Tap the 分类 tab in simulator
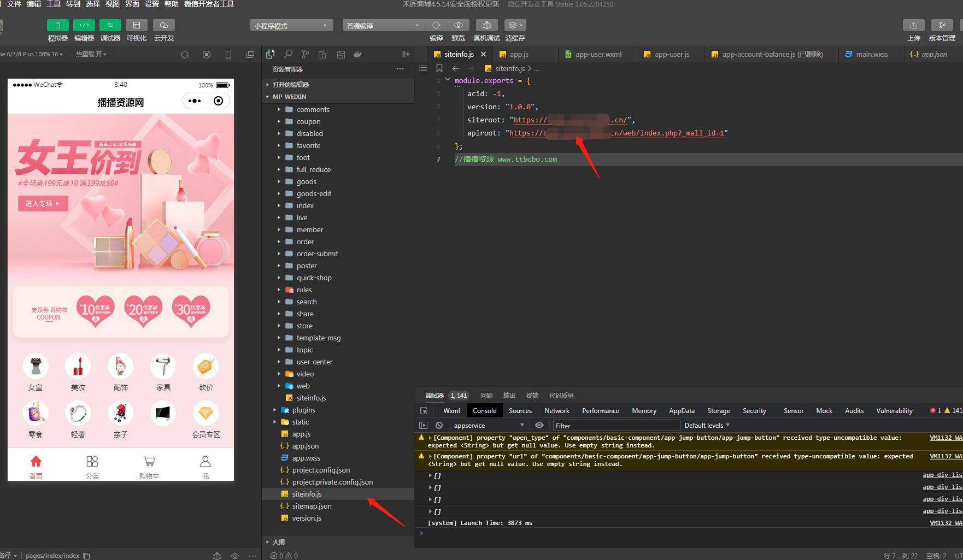This screenshot has height=560, width=963. click(92, 467)
